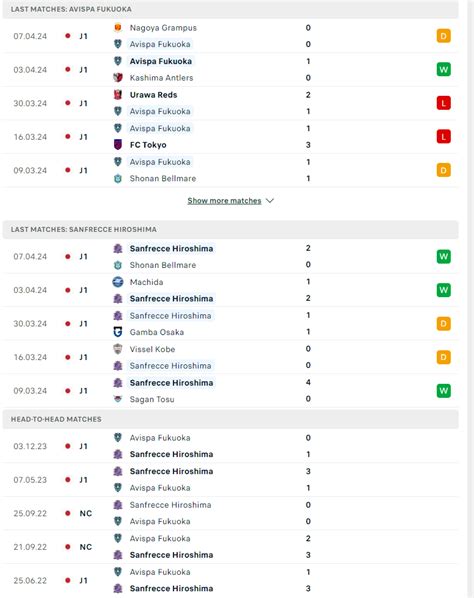Select the 21.09.22 NC match row
Screen dimensions: 474x598
click(x=230, y=547)
